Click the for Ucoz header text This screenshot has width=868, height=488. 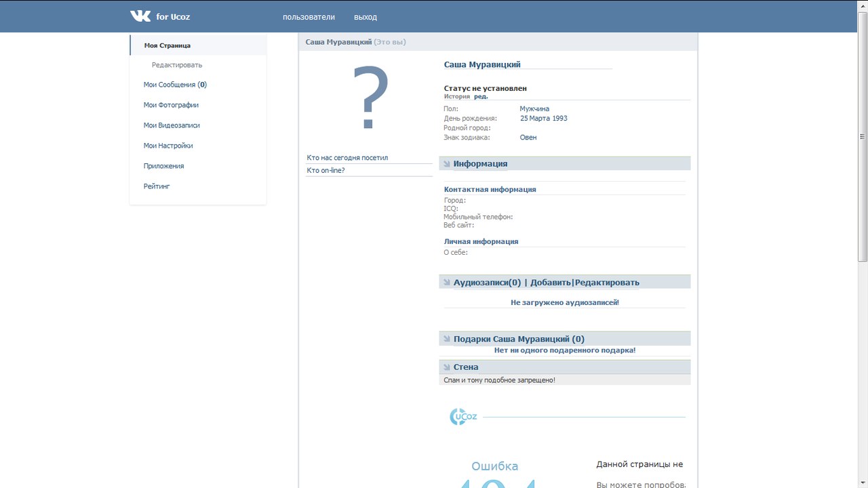[x=173, y=17]
